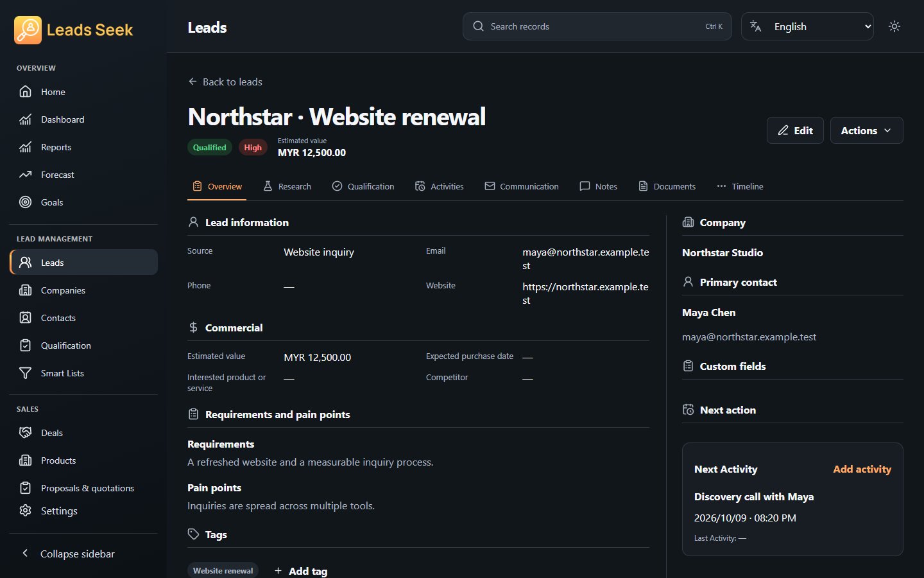Screen dimensions: 924x578
Task: Click the Maya Chen contact name
Action: click(708, 312)
